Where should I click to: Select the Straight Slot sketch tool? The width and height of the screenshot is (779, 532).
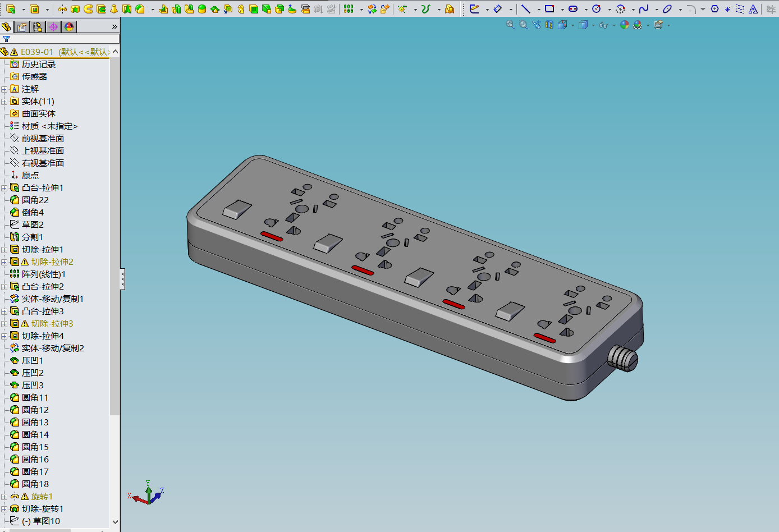click(x=573, y=9)
